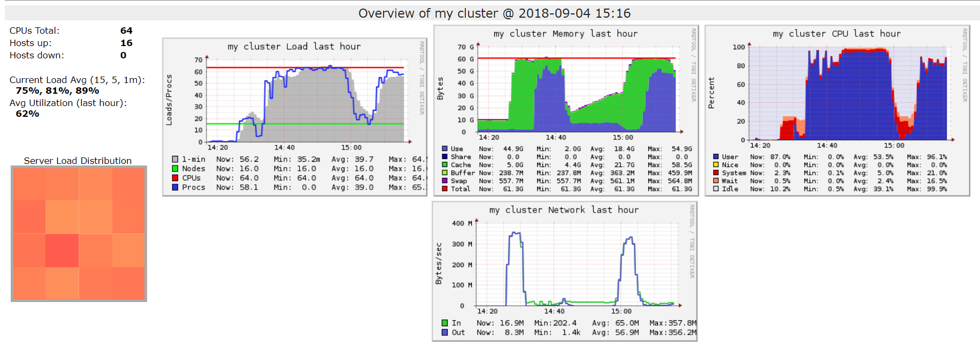
Task: Click the CPUs Total value 64
Action: coord(126,31)
